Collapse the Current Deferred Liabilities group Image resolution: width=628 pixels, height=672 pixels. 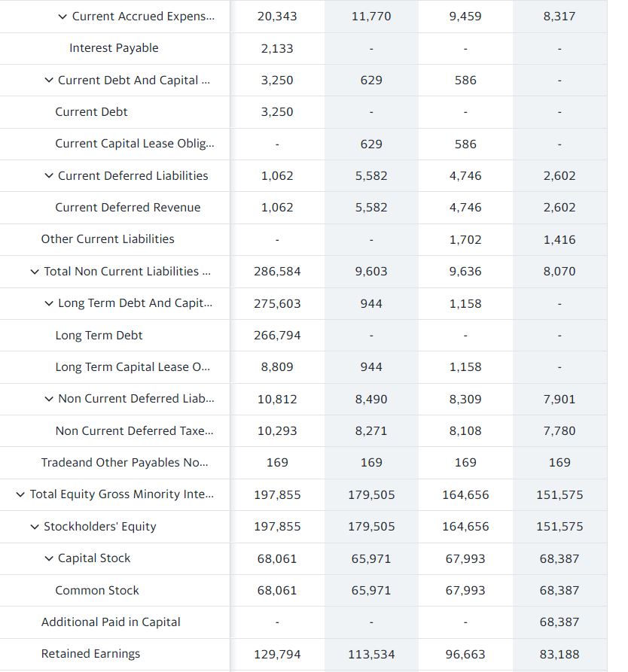point(48,175)
